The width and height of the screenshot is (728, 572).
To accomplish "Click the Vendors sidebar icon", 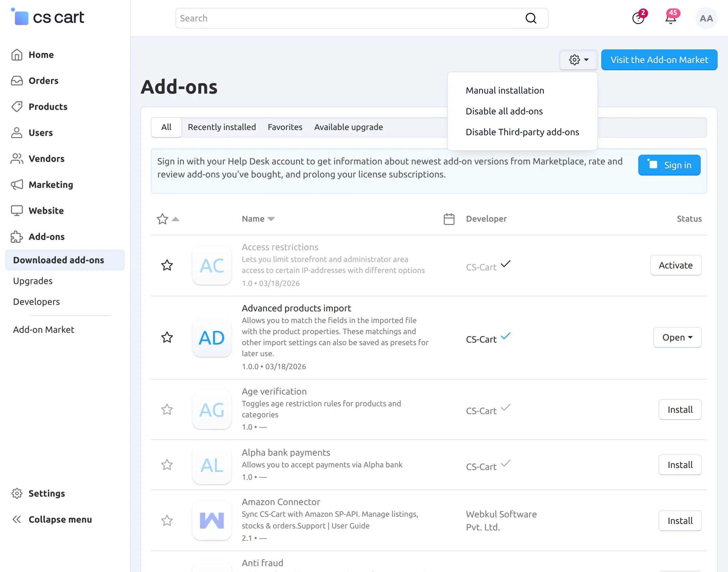I will 17,159.
